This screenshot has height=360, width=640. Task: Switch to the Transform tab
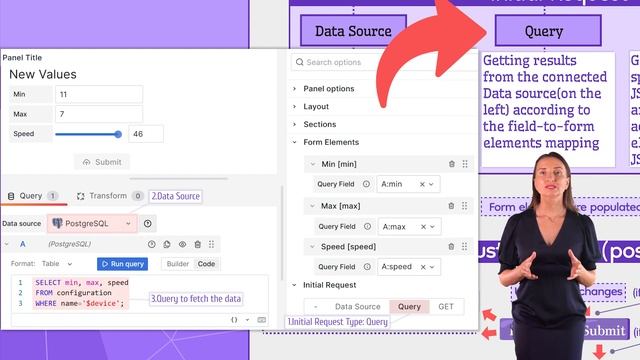point(110,196)
